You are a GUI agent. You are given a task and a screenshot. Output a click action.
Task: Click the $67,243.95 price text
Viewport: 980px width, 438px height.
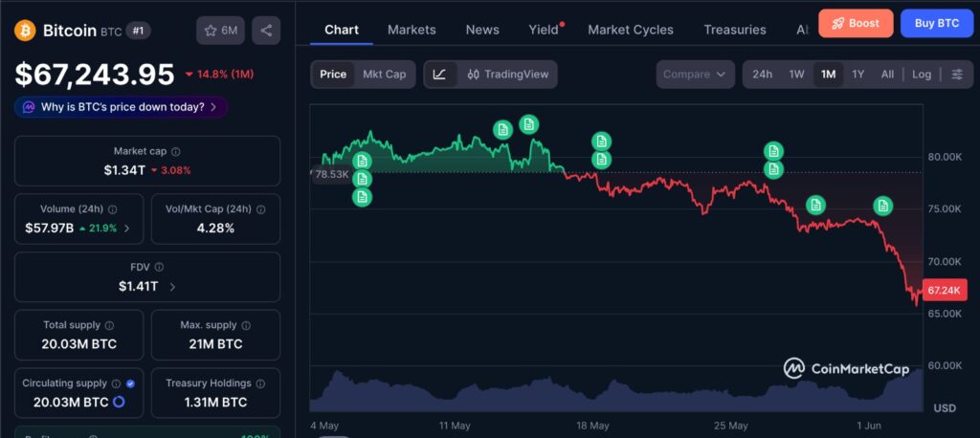click(95, 75)
